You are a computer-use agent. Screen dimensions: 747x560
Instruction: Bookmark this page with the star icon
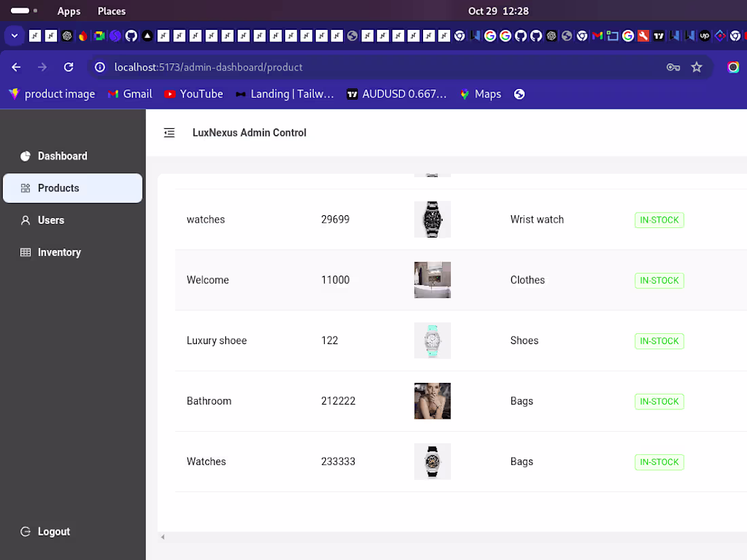697,67
